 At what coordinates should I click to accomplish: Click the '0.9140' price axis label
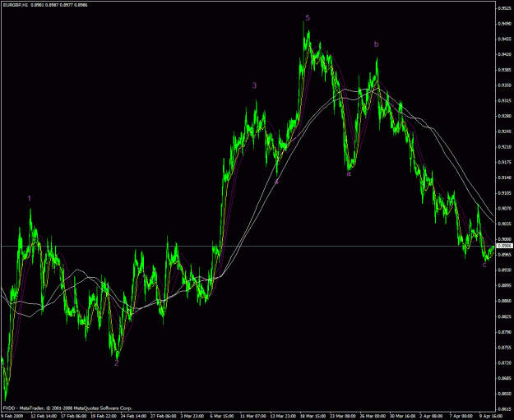point(505,178)
